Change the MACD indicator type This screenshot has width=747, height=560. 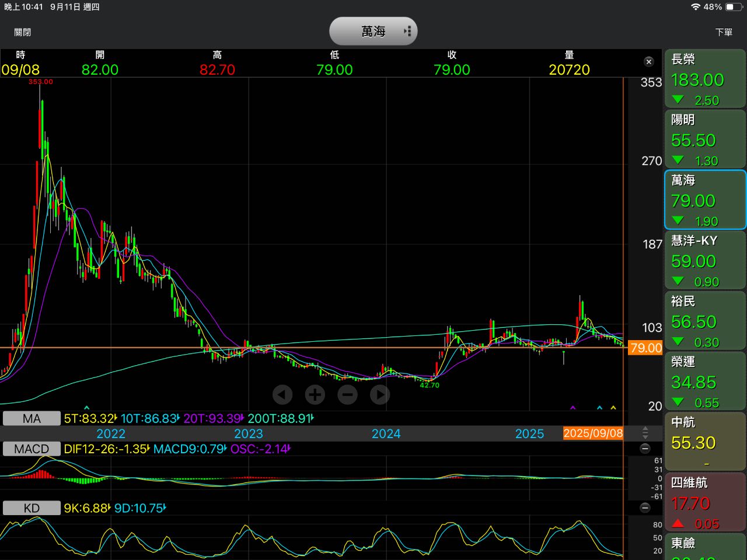(32, 449)
